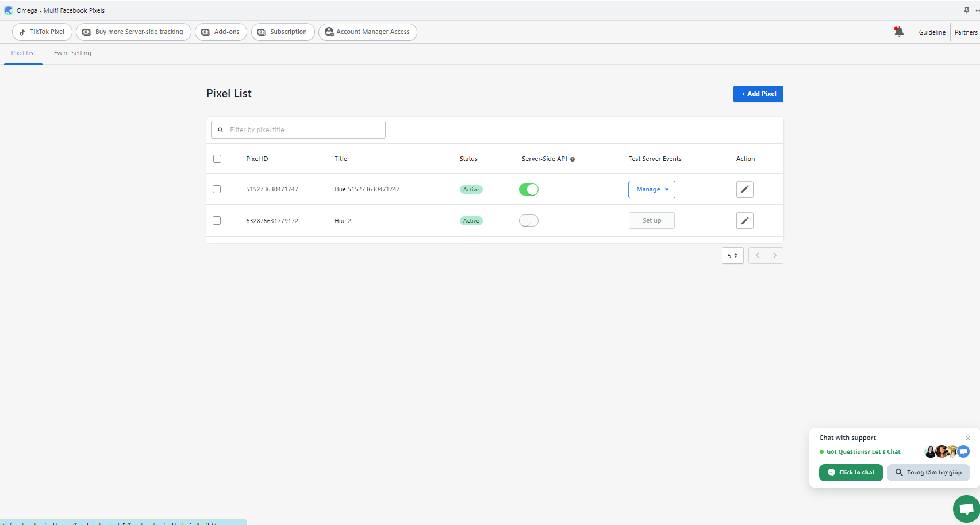Open the Manage dropdown
Viewport: 980px width, 525px height.
point(651,189)
